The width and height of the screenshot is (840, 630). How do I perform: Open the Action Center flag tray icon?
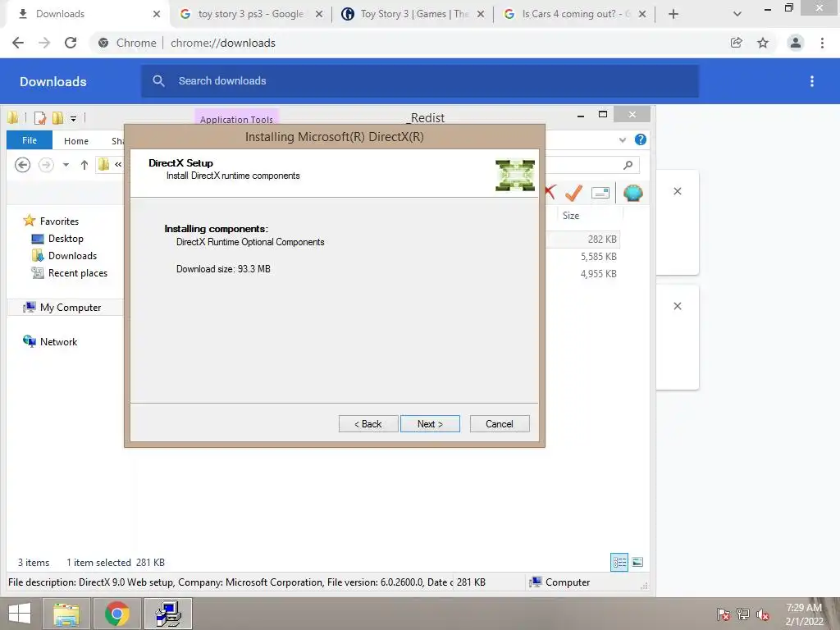coord(724,614)
